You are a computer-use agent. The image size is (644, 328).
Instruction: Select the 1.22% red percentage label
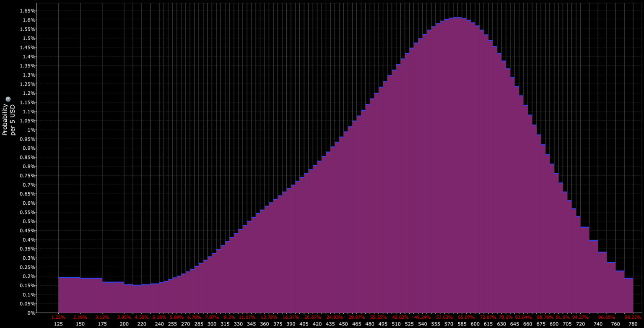(59, 318)
